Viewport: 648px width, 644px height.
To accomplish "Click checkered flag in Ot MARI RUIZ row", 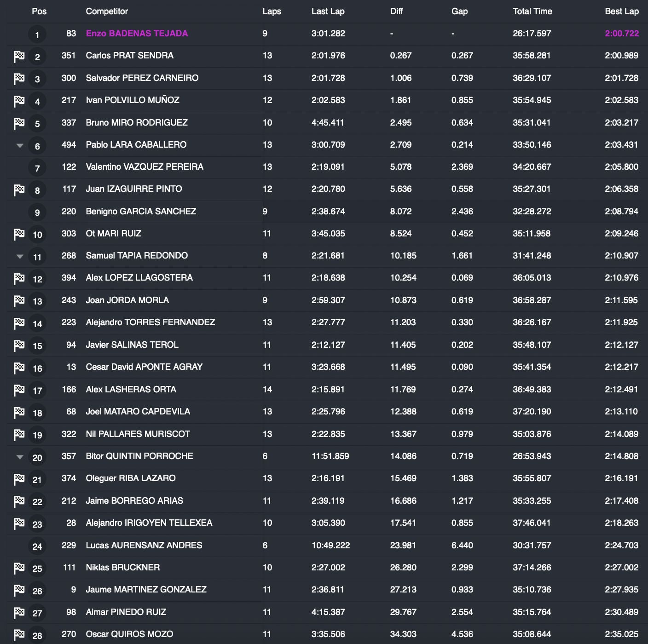I will pyautogui.click(x=19, y=234).
